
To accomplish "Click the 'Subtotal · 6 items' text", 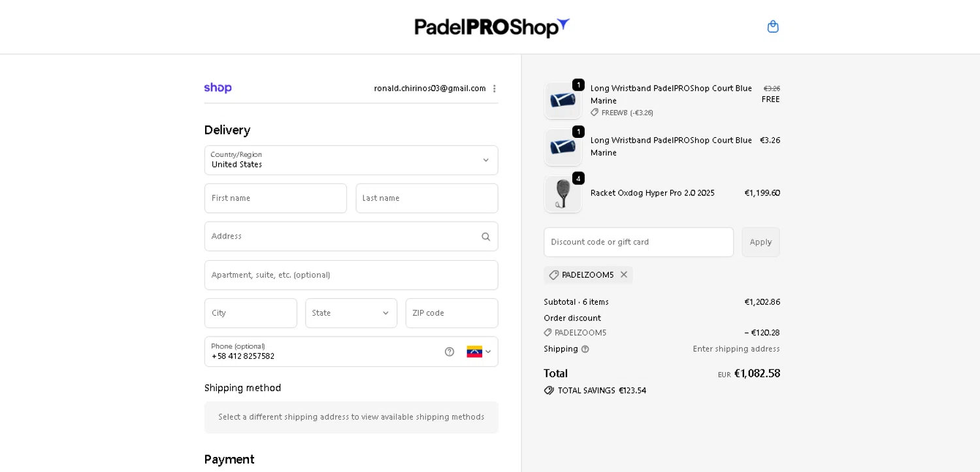I will pos(576,302).
